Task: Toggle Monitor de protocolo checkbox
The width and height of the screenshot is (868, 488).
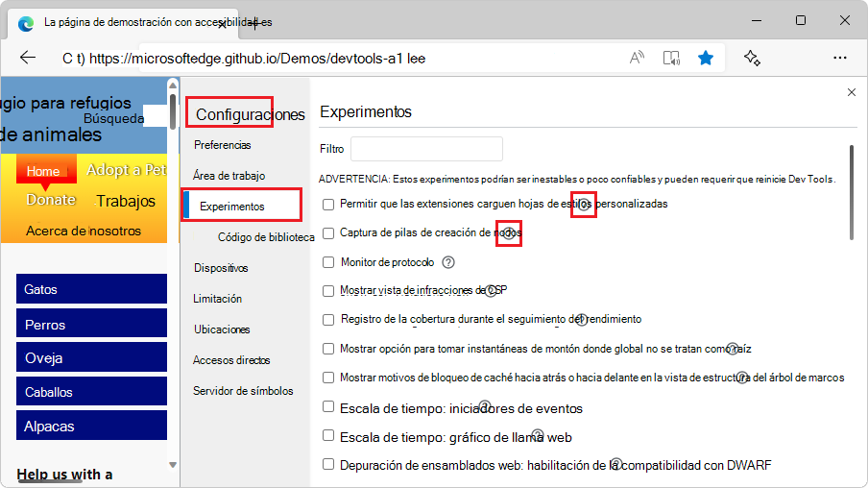Action: click(x=328, y=262)
